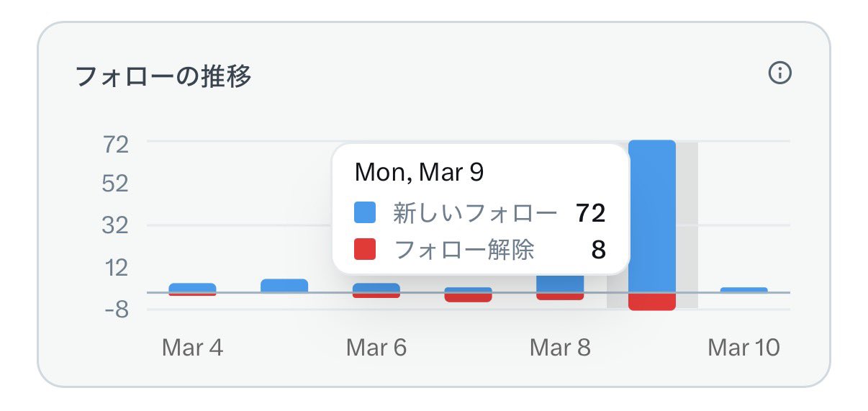Click the red unfollow segment of the Mar 9 bar
The width and height of the screenshot is (868, 411).
coord(652,302)
